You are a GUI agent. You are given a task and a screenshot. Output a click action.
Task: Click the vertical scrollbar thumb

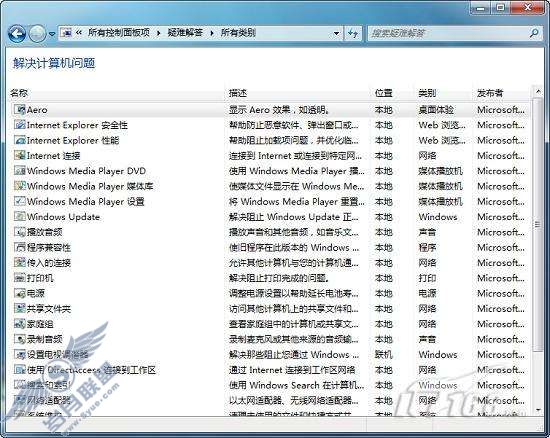[538, 224]
